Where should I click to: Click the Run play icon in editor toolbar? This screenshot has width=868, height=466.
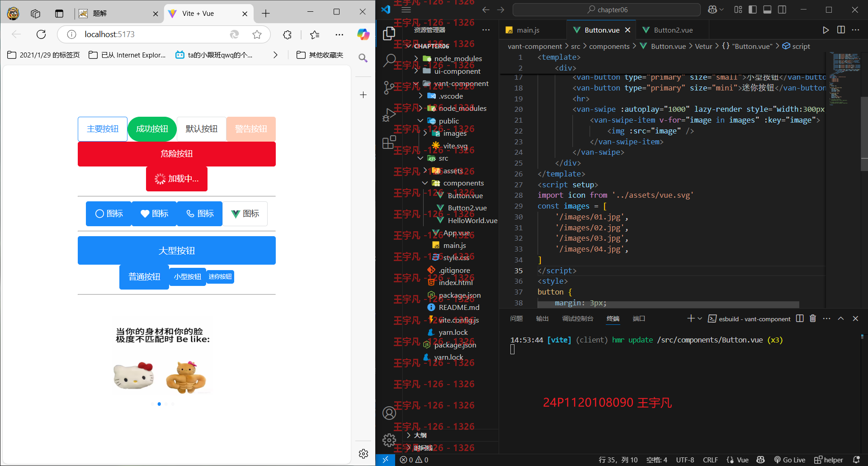(x=826, y=30)
